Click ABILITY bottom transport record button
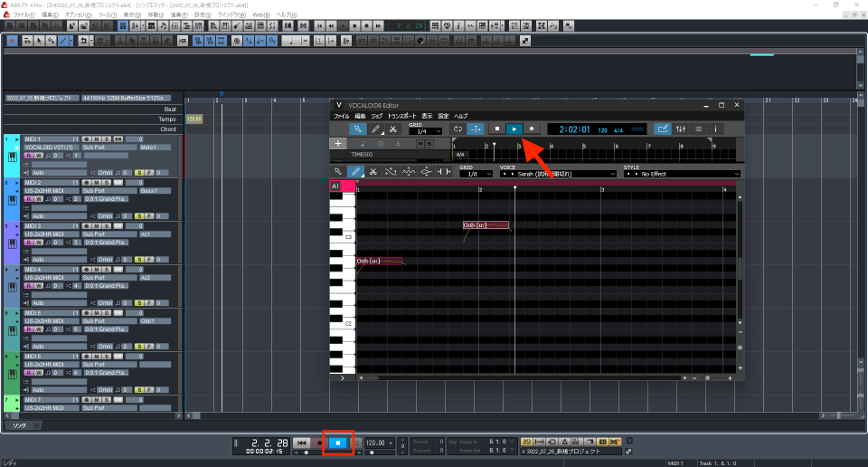Viewport: 868px width, 467px height. pyautogui.click(x=319, y=443)
